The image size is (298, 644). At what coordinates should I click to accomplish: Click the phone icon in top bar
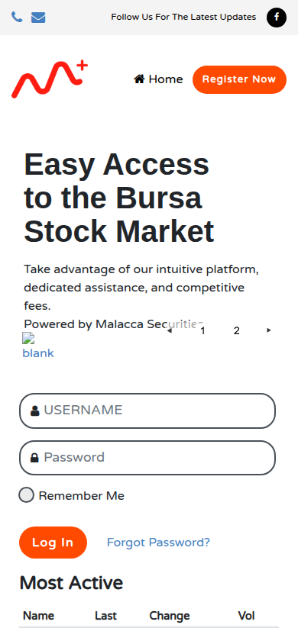[17, 18]
